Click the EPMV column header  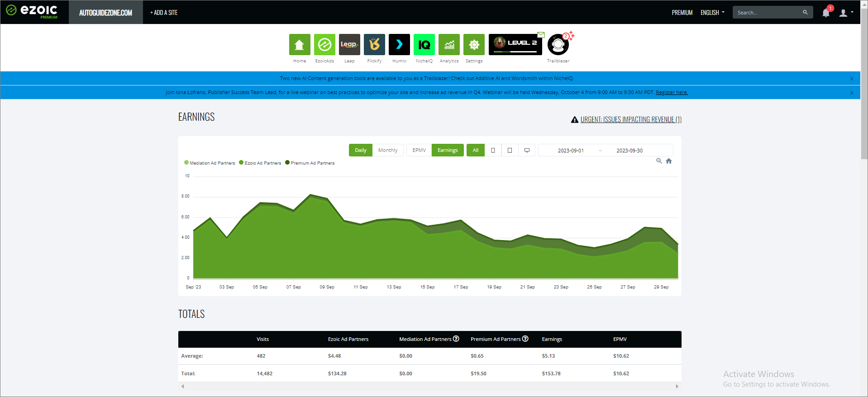(620, 339)
